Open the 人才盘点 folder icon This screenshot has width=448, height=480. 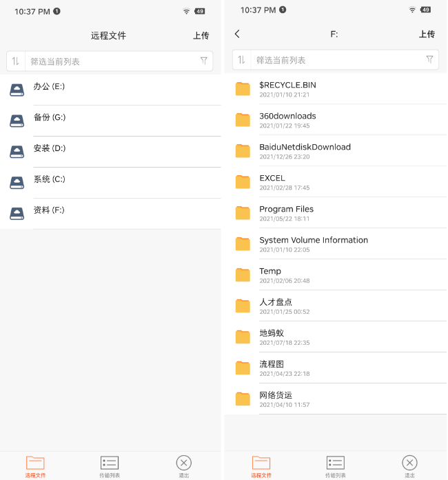pos(243,306)
